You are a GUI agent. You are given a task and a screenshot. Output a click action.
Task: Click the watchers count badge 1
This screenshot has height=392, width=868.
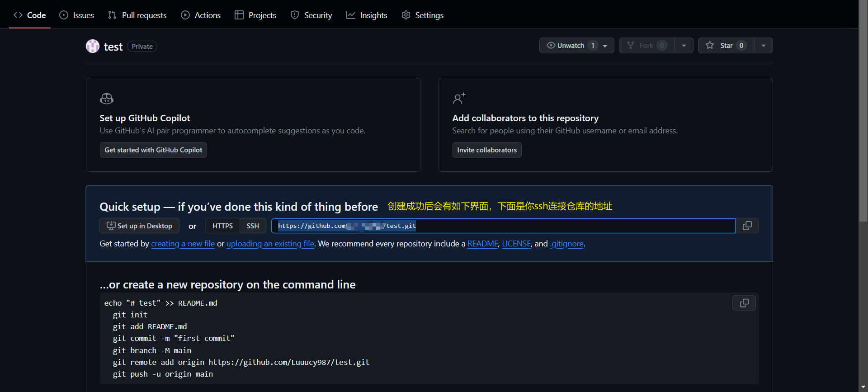click(x=593, y=45)
